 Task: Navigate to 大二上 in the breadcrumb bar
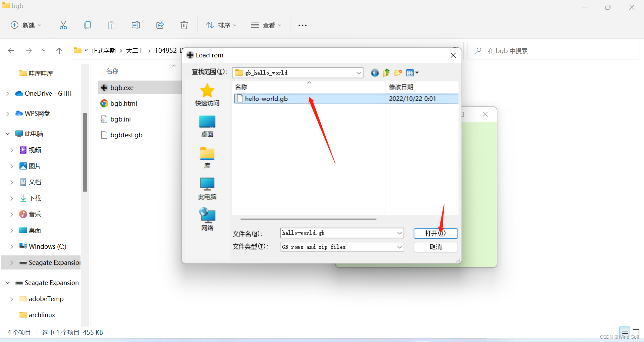point(135,50)
